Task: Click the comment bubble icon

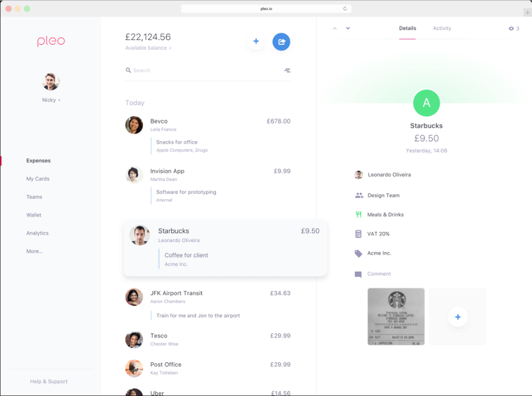Action: 358,274
